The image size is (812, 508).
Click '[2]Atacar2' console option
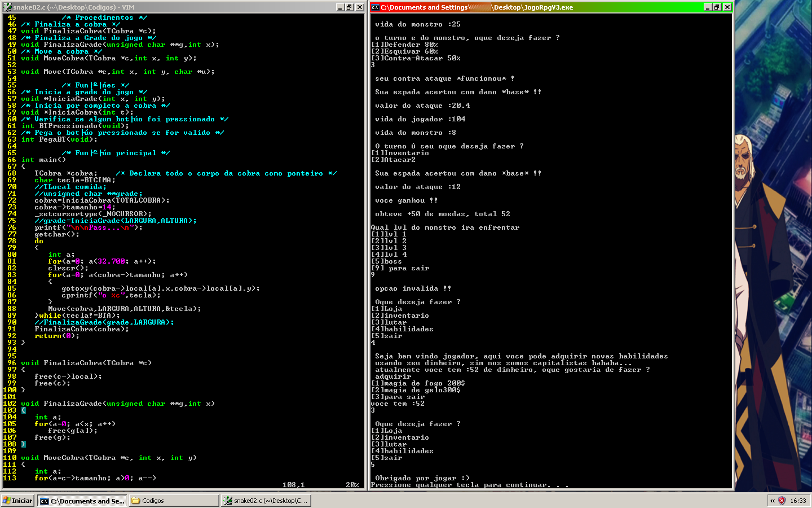click(393, 160)
